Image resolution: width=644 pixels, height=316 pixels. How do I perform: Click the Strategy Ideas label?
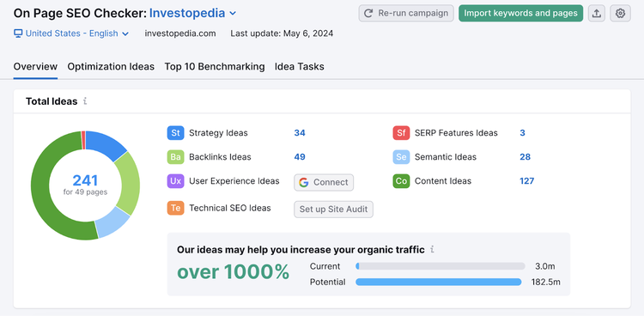click(218, 133)
